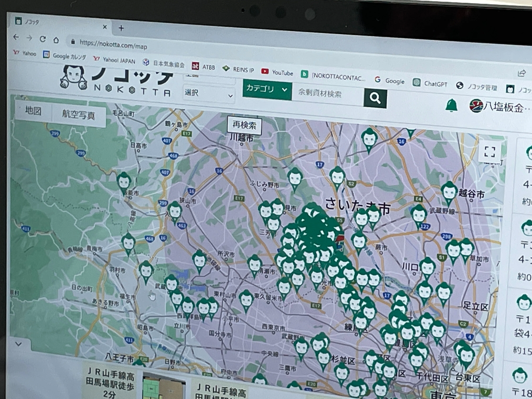Open the Google bookmark
The image size is (532, 399).
click(390, 81)
